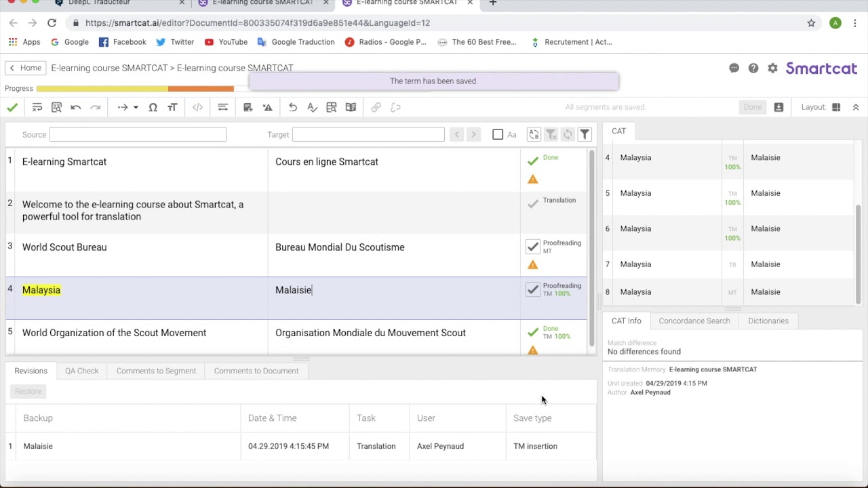Click the Done checkmark of segment 5
Image resolution: width=868 pixels, height=488 pixels.
[x=533, y=332]
